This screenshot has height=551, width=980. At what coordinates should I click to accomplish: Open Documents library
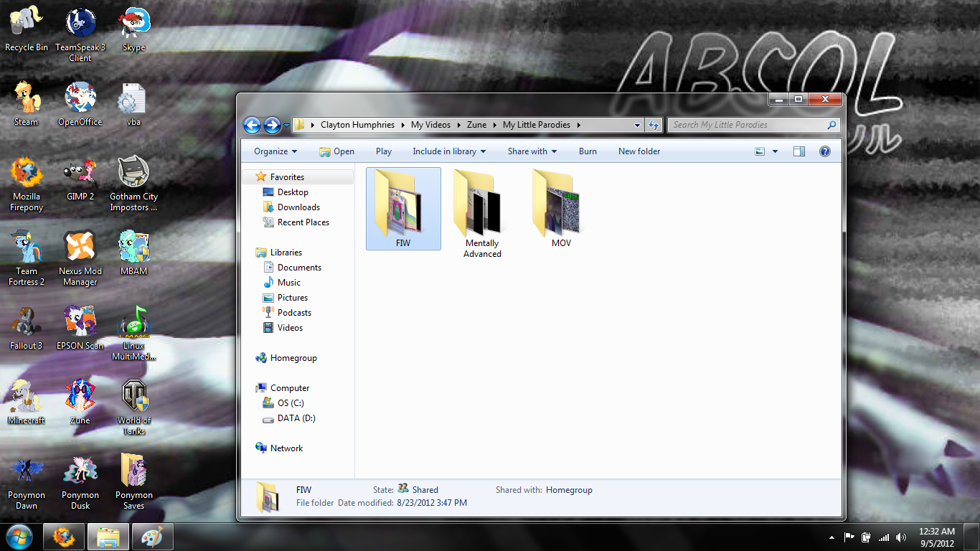click(299, 268)
